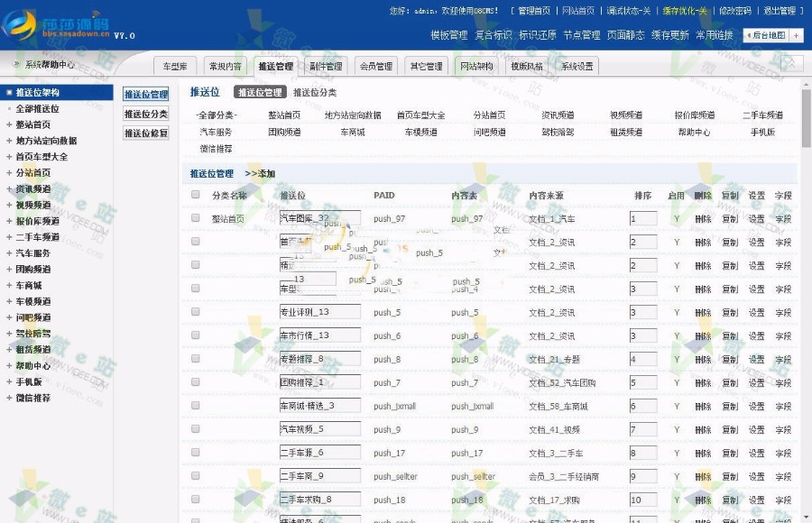Switch to the 推送位分类 tab
Screen dimensions: 812x523
click(317, 91)
